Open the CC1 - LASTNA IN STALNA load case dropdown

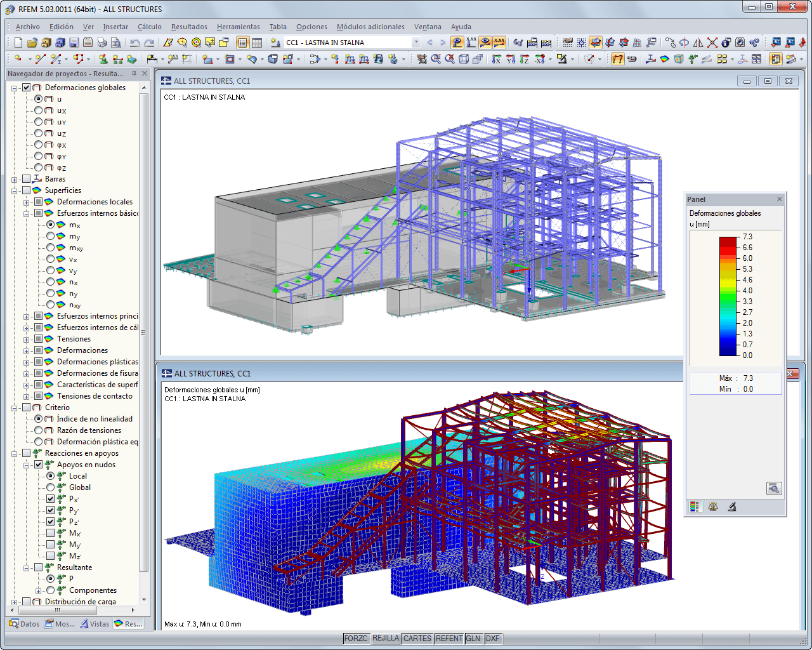coord(416,43)
